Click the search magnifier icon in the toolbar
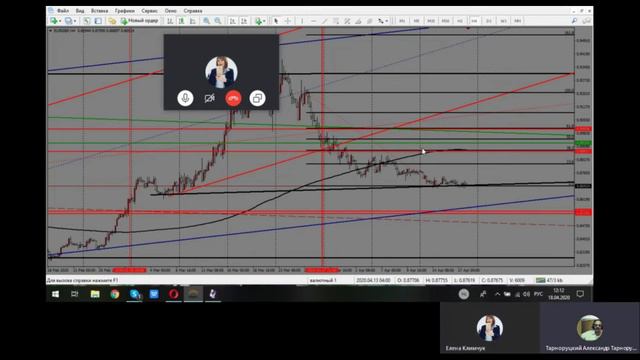 click(x=574, y=21)
